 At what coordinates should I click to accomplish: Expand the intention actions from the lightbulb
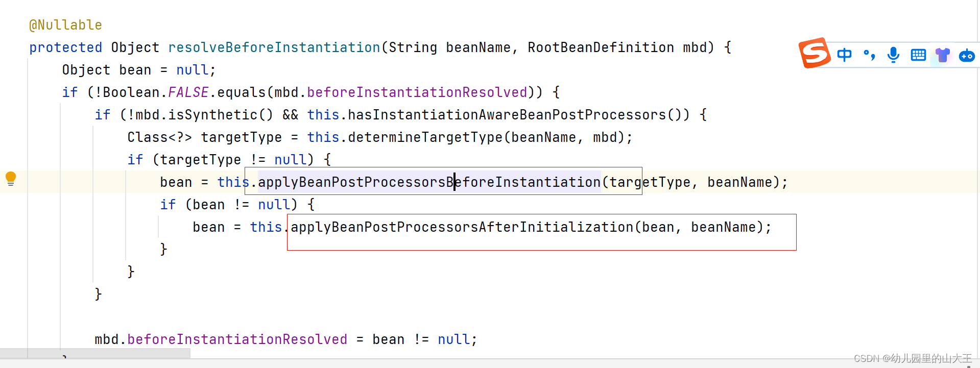click(x=11, y=179)
